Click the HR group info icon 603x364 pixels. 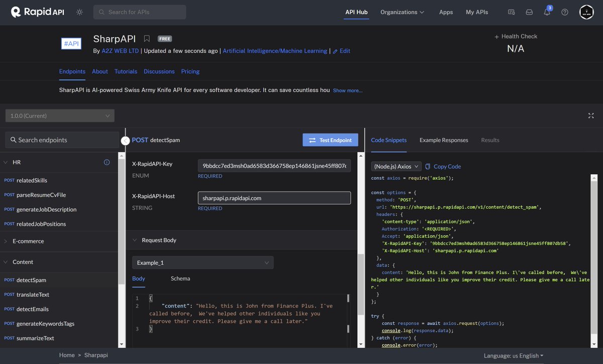pyautogui.click(x=107, y=162)
